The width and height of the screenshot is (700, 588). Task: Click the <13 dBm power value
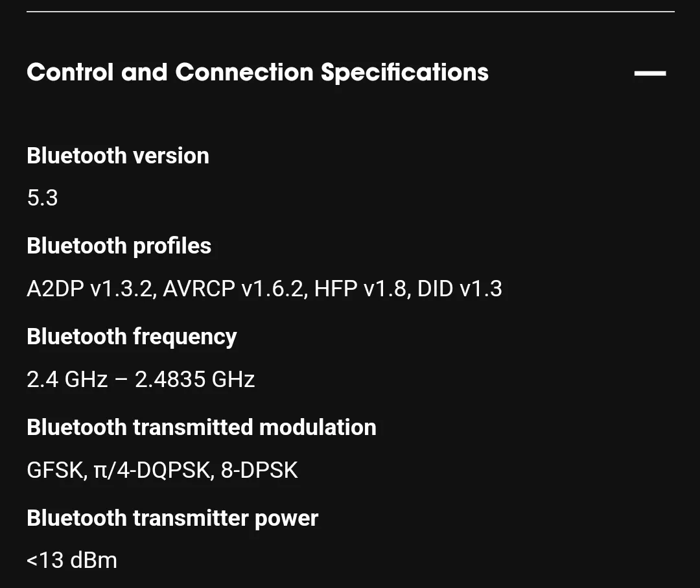tap(72, 560)
